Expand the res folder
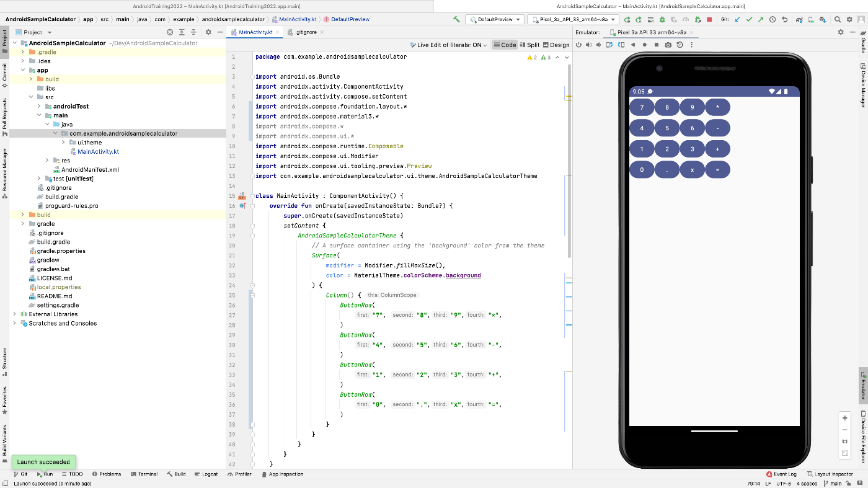Viewport: 868px width, 488px height. pyautogui.click(x=47, y=160)
